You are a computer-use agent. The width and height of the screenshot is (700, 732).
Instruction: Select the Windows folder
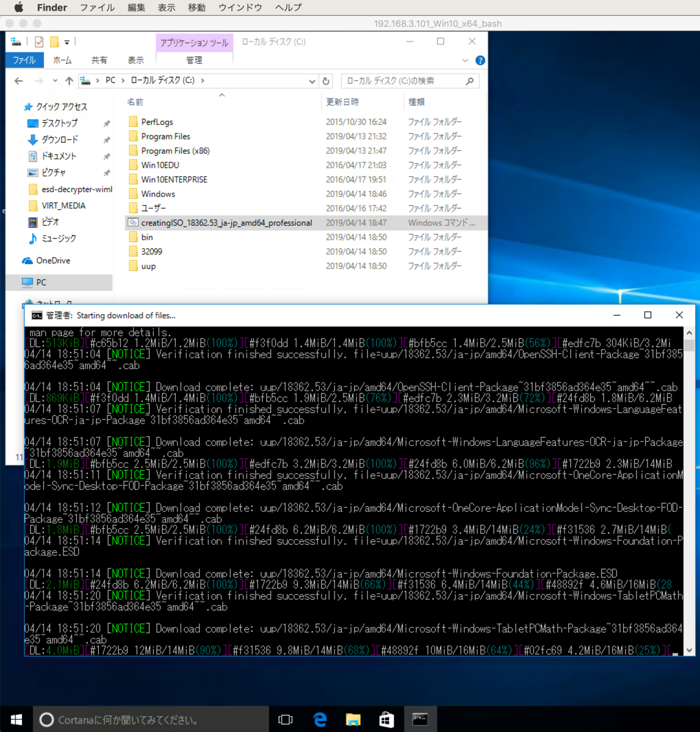click(x=158, y=194)
